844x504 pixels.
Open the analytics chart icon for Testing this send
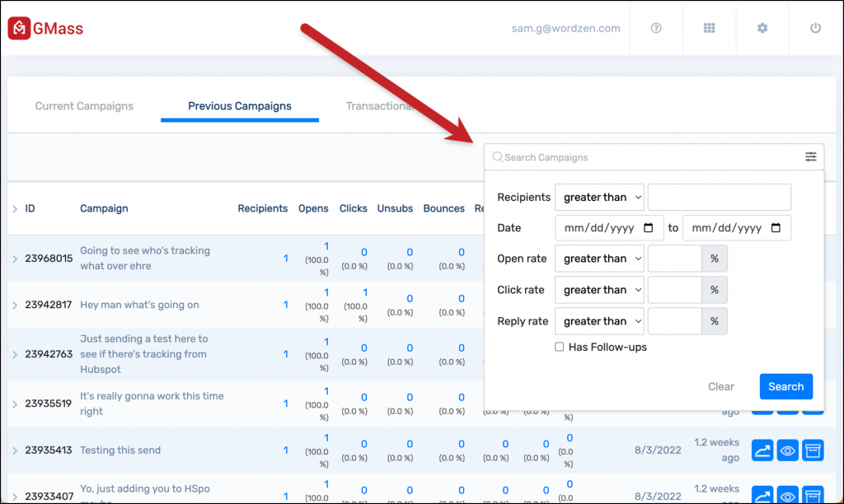762,450
